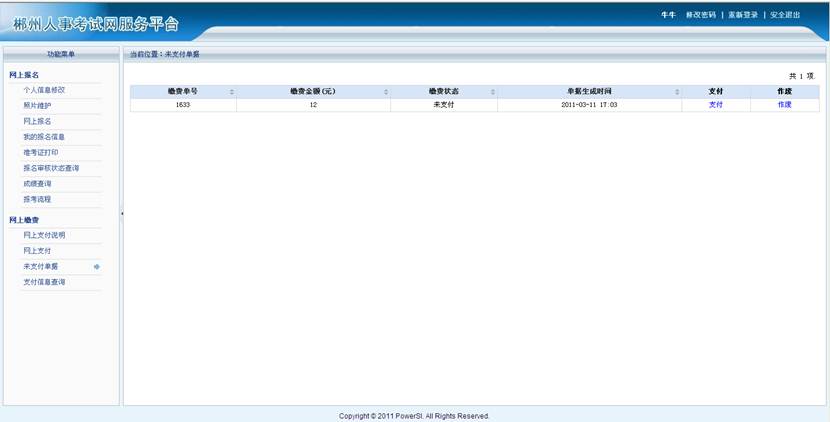Click the arrow icon beside 未支付单据
This screenshot has height=422, width=830.
pos(97,267)
